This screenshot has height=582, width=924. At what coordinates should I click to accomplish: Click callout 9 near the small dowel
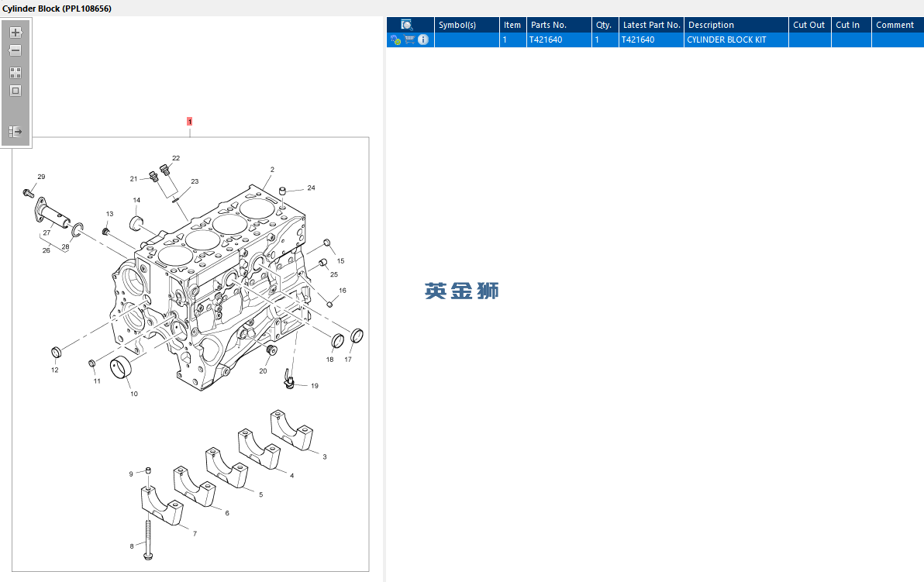tap(131, 474)
